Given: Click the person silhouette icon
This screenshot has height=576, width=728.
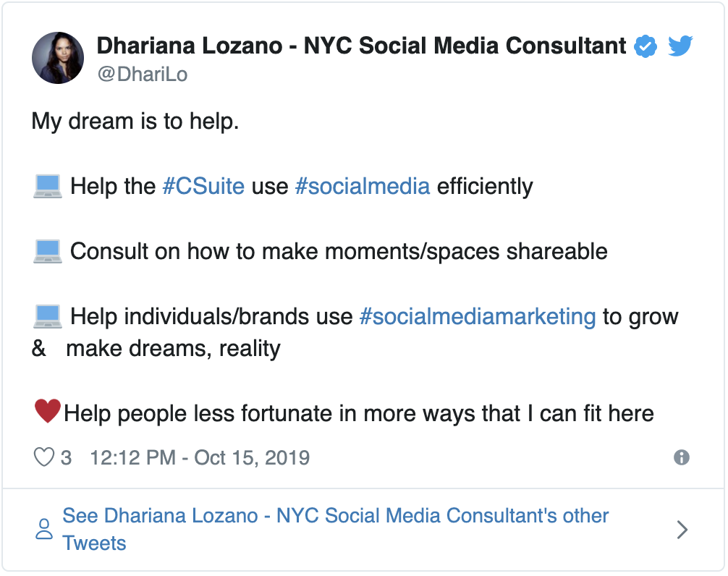Looking at the screenshot, I should (x=44, y=529).
